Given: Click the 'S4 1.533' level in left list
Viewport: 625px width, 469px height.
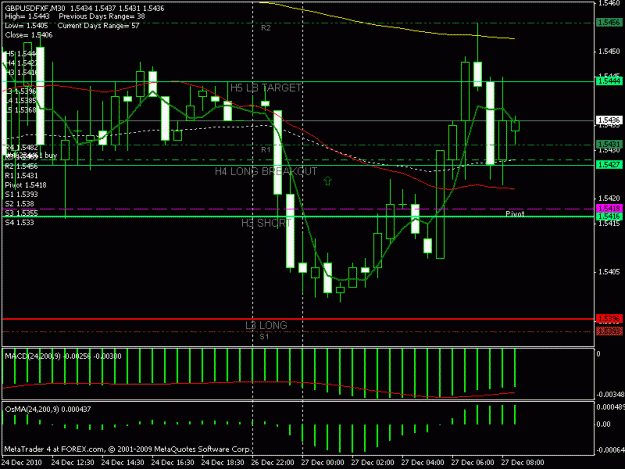Looking at the screenshot, I should point(20,222).
